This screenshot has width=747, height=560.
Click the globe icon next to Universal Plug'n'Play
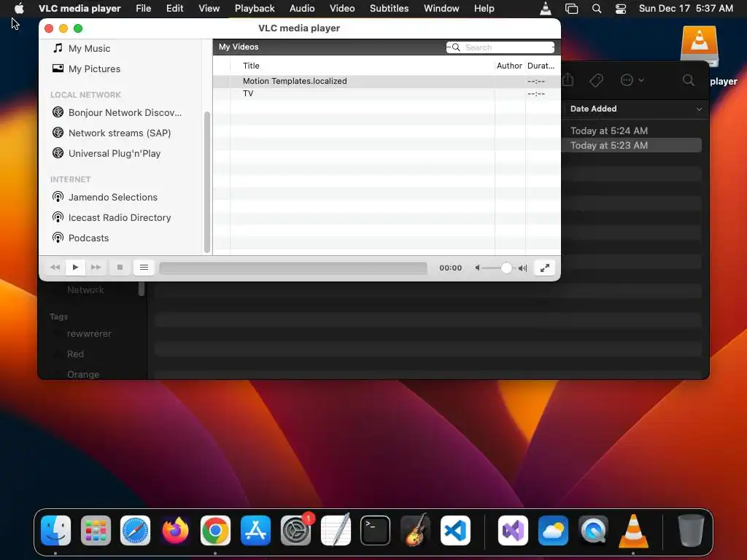pyautogui.click(x=58, y=153)
